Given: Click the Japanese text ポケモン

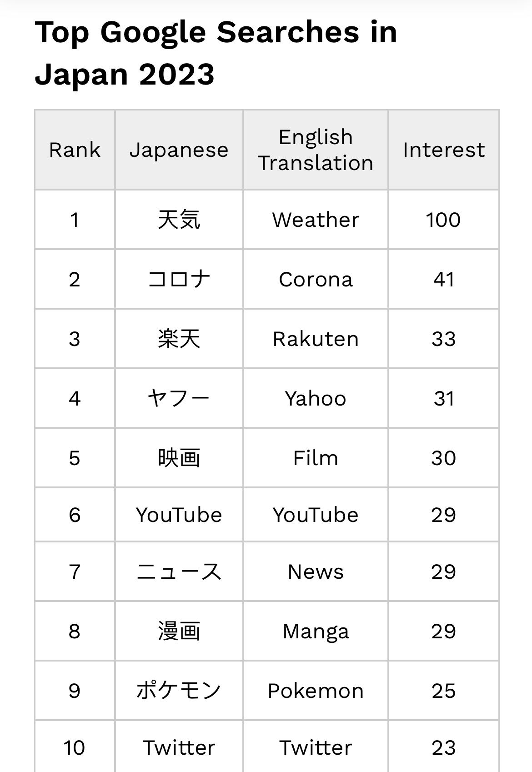Looking at the screenshot, I should [x=179, y=691].
